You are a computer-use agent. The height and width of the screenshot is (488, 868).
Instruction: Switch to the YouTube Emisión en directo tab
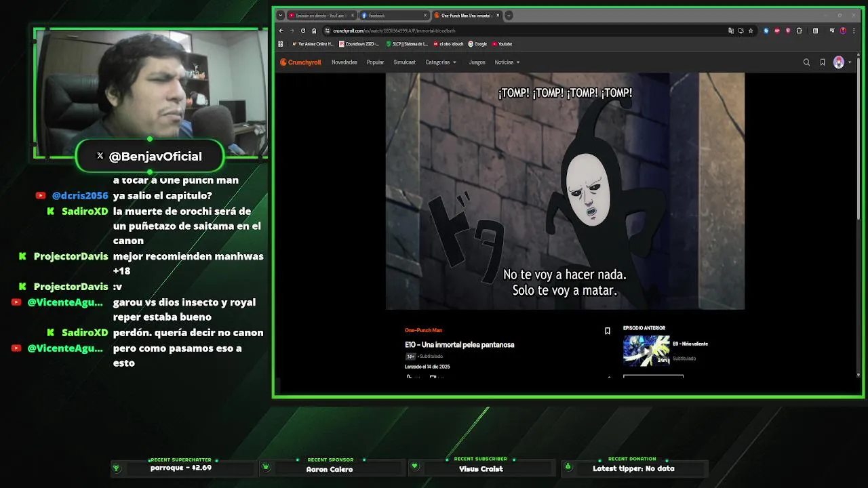321,16
